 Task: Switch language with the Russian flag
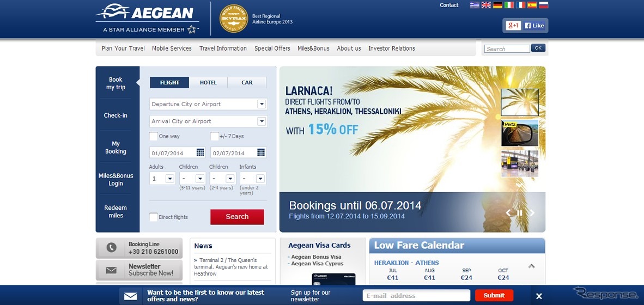coord(543,5)
